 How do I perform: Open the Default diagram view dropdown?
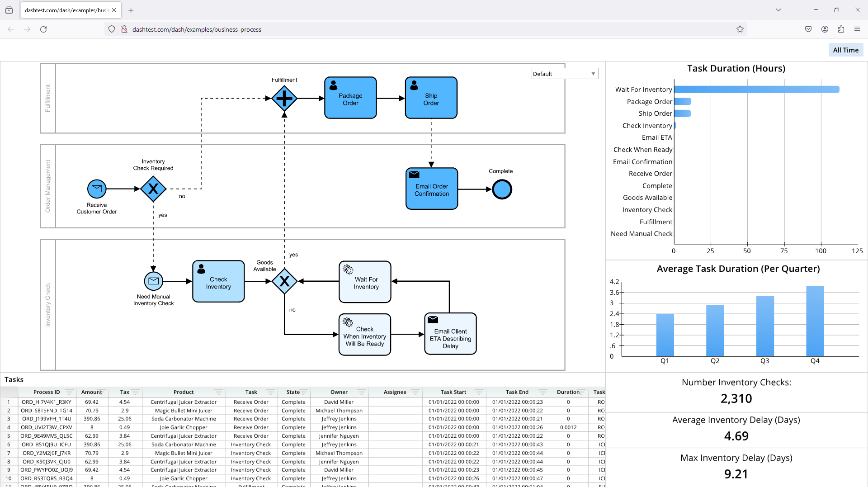coord(564,74)
